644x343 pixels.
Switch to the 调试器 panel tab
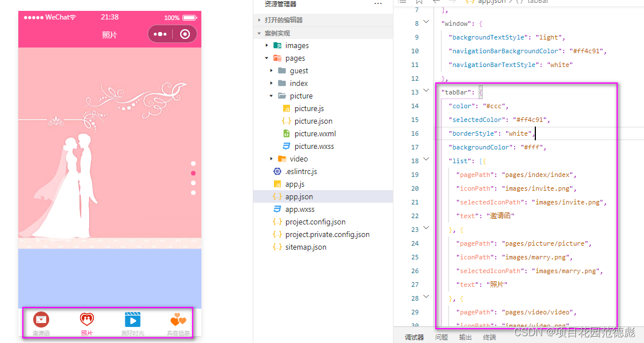[x=414, y=337]
